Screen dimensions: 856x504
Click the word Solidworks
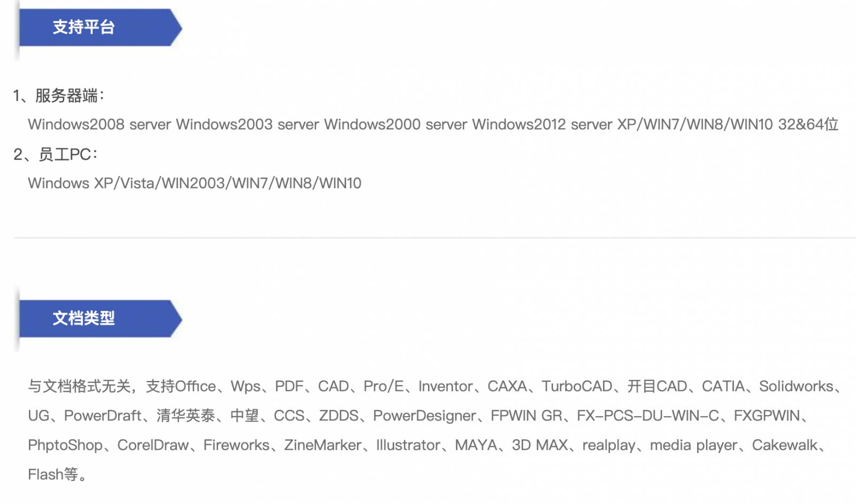[796, 386]
